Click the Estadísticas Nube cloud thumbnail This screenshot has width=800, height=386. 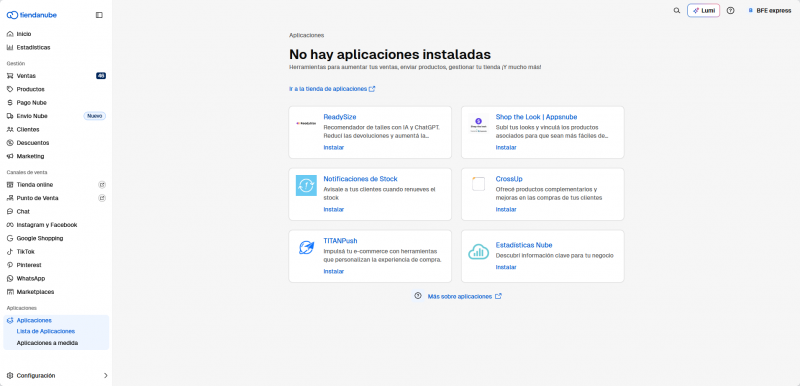click(479, 251)
